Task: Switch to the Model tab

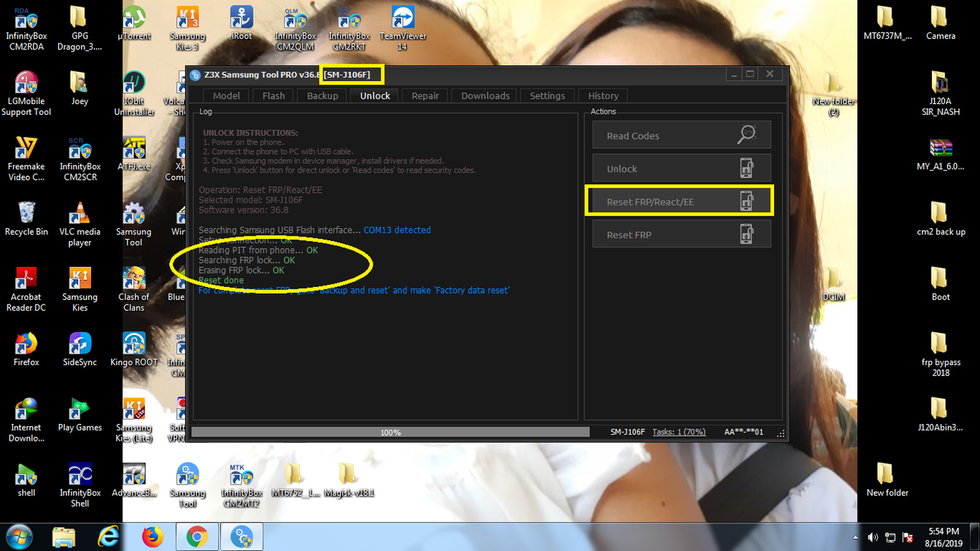Action: pyautogui.click(x=227, y=96)
